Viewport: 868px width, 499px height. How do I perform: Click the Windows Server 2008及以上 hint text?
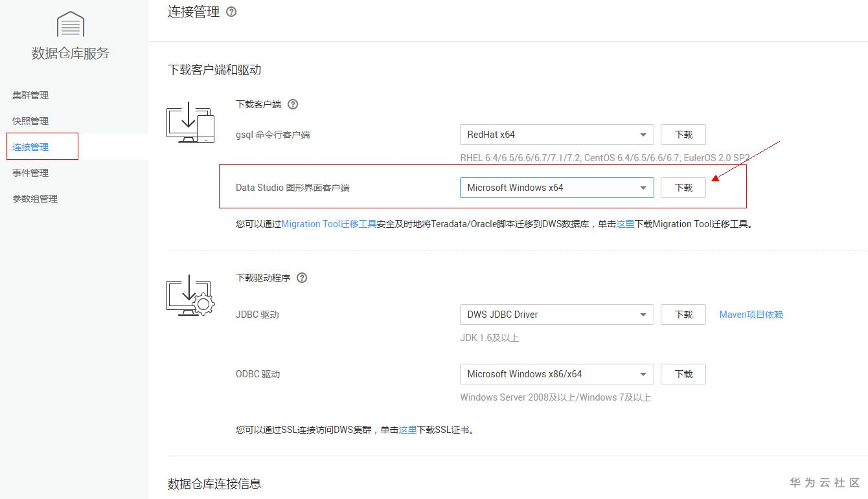click(556, 397)
